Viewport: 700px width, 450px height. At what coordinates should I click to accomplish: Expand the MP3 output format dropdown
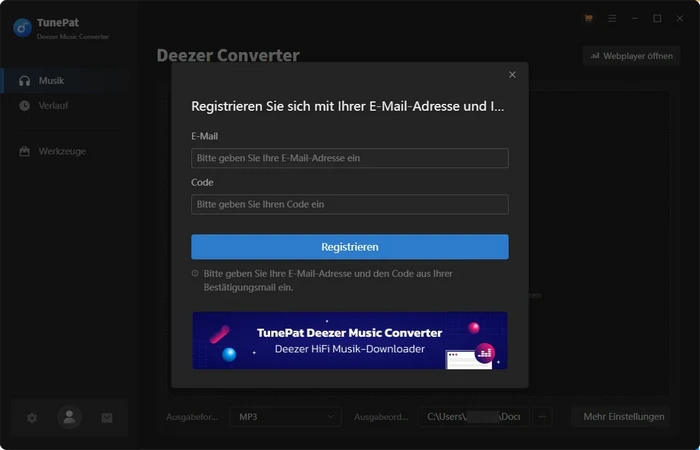point(285,417)
